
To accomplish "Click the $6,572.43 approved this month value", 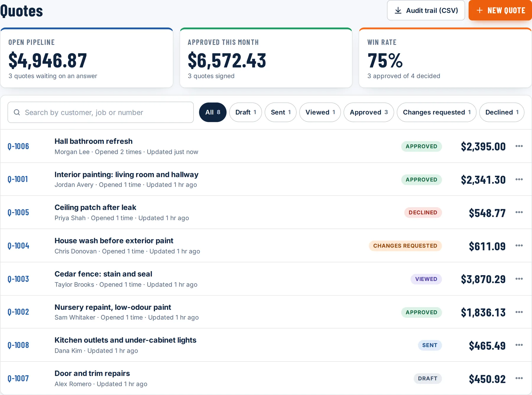I will (x=227, y=60).
